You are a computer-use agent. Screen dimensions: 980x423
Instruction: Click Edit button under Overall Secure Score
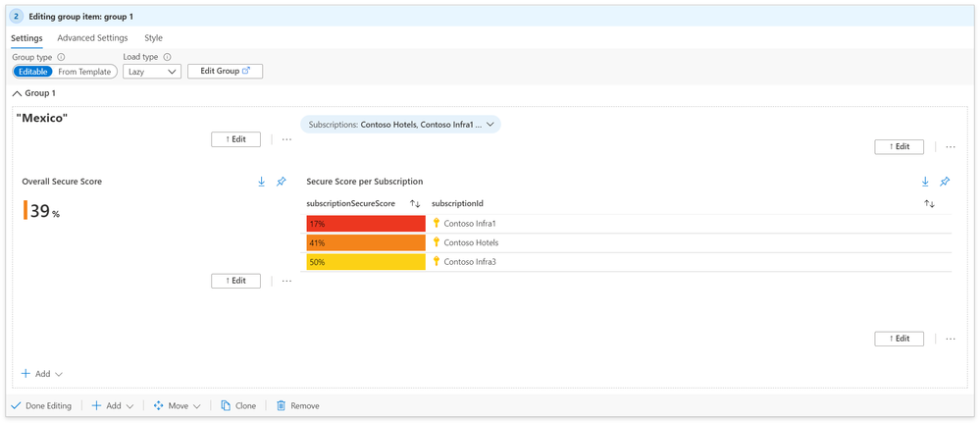click(x=235, y=281)
